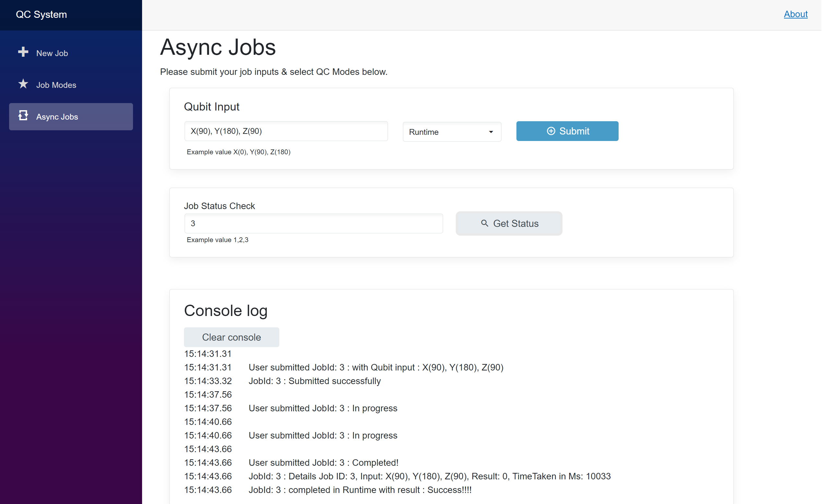
Task: Click the plus icon beside New Job
Action: tap(23, 52)
